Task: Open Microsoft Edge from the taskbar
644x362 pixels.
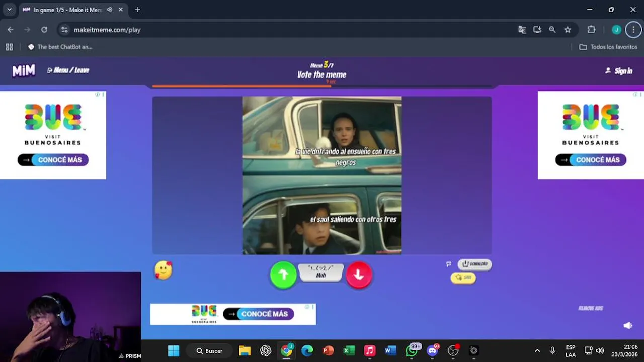Action: coord(307,351)
